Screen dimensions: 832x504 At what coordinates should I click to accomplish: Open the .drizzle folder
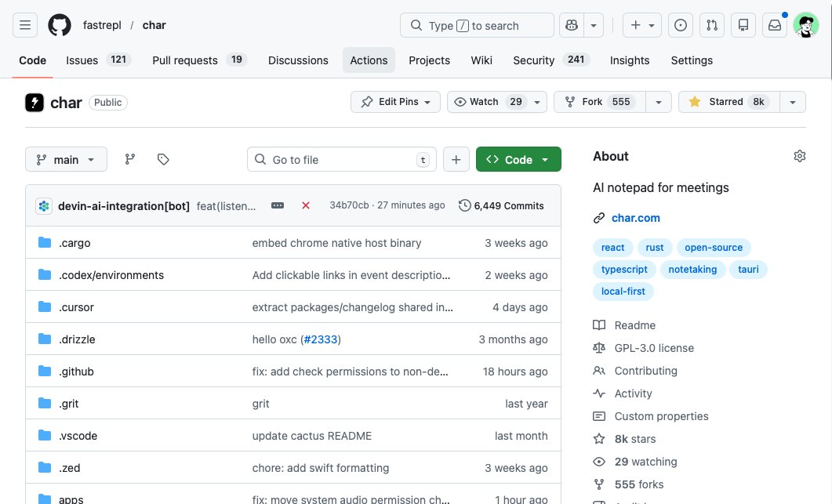click(x=77, y=339)
